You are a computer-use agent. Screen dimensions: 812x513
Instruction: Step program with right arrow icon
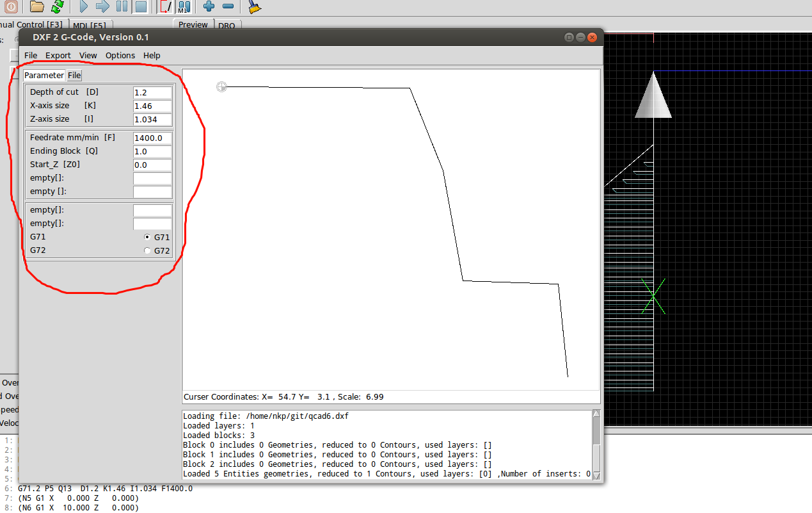[103, 7]
